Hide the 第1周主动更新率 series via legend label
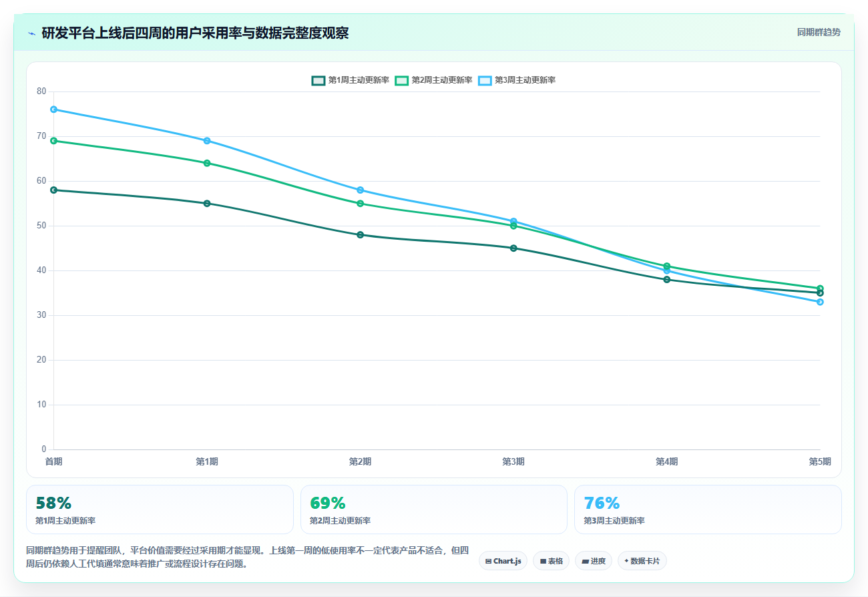 [359, 80]
